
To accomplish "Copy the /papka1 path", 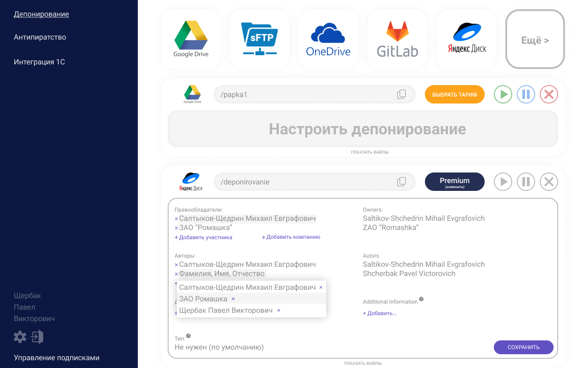I will 401,94.
